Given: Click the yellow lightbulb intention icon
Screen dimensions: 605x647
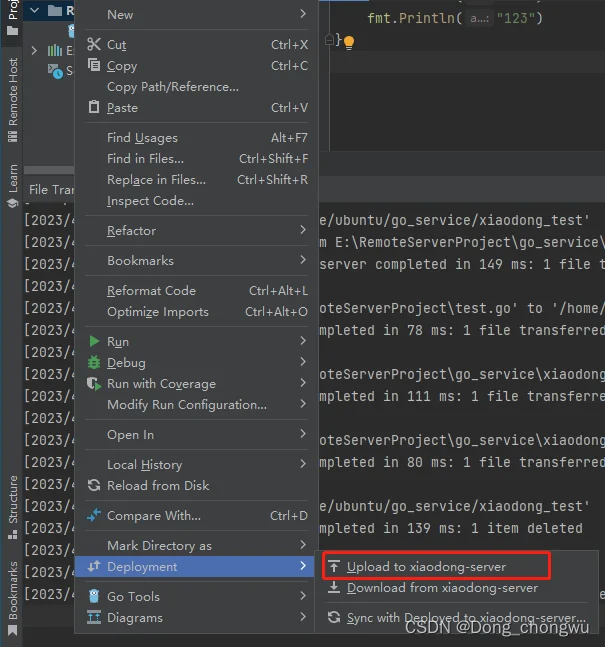Looking at the screenshot, I should point(349,42).
